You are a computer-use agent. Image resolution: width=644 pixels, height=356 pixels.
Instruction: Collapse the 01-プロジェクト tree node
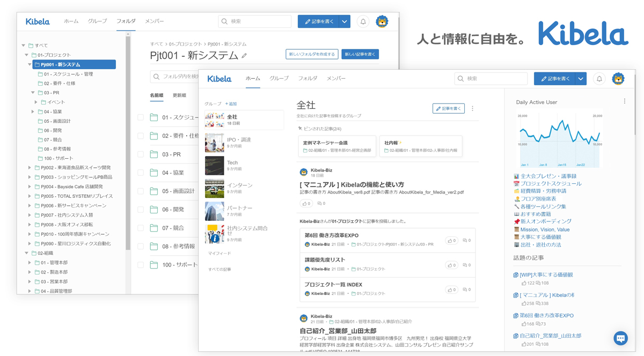pyautogui.click(x=27, y=55)
